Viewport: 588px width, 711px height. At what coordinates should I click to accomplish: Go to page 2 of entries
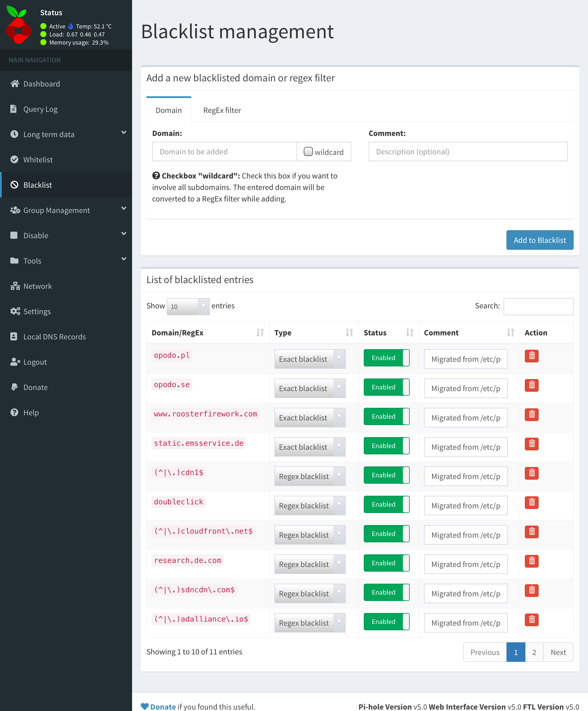click(534, 652)
